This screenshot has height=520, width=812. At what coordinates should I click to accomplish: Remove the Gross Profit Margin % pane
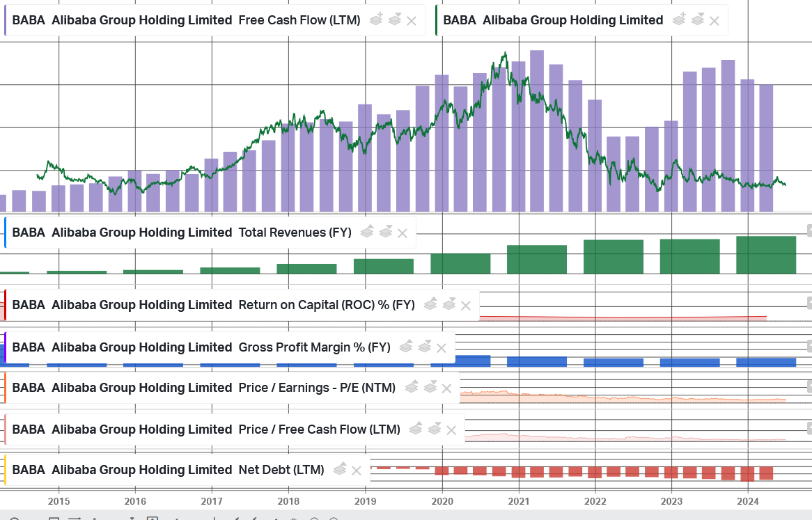coord(442,347)
